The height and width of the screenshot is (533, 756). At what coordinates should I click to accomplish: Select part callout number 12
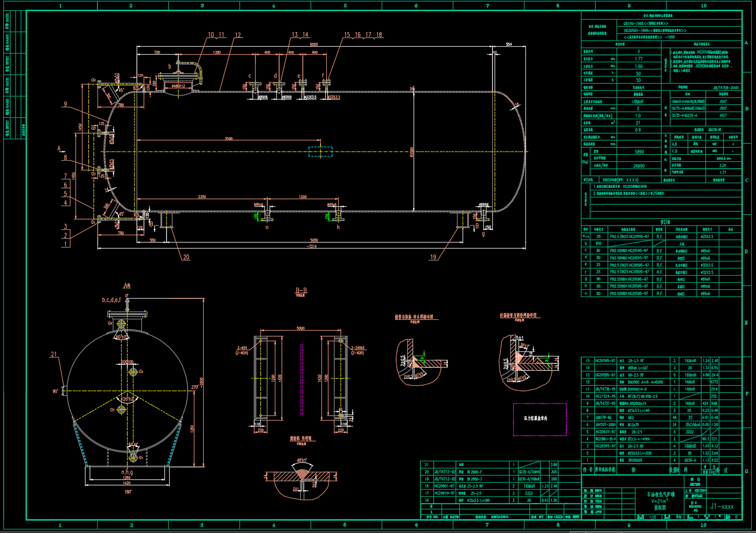(238, 35)
